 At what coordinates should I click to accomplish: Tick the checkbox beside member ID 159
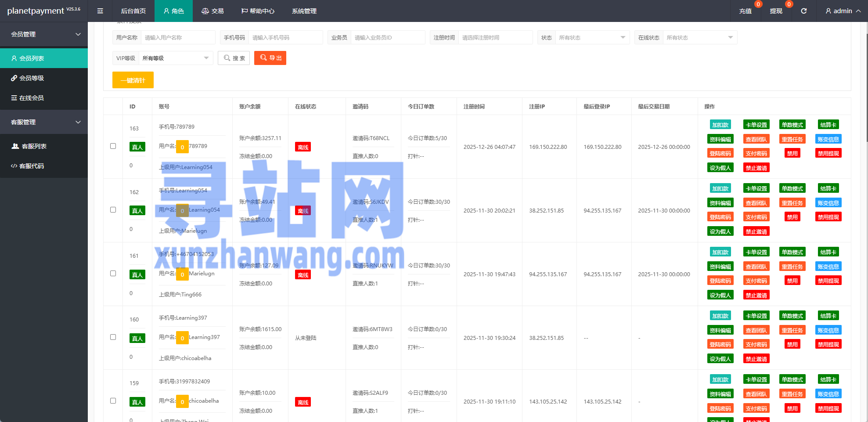pyautogui.click(x=113, y=400)
